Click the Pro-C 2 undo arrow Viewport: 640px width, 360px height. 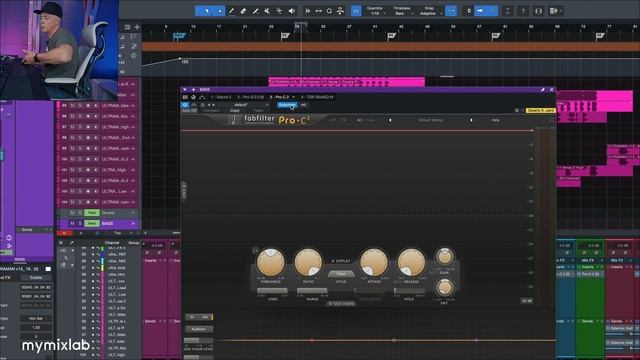pyautogui.click(x=333, y=120)
